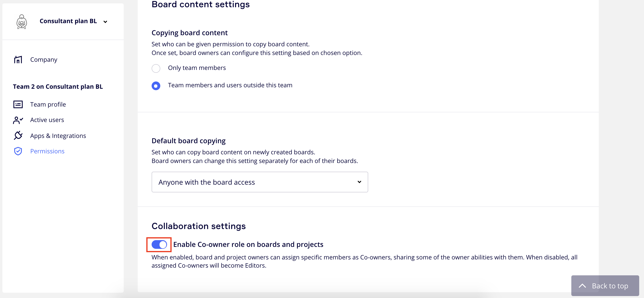Viewport: 644px width, 298px height.
Task: Click the Active users person icon
Action: click(x=18, y=120)
